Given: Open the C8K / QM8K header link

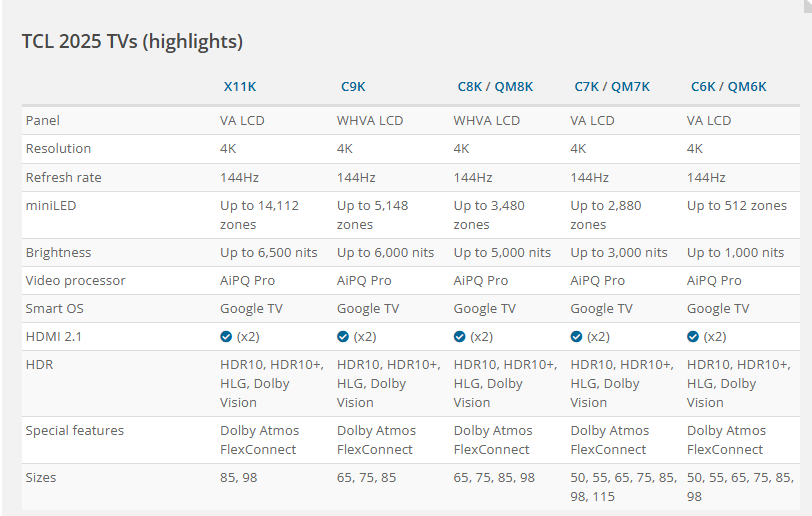Looking at the screenshot, I should coord(495,87).
